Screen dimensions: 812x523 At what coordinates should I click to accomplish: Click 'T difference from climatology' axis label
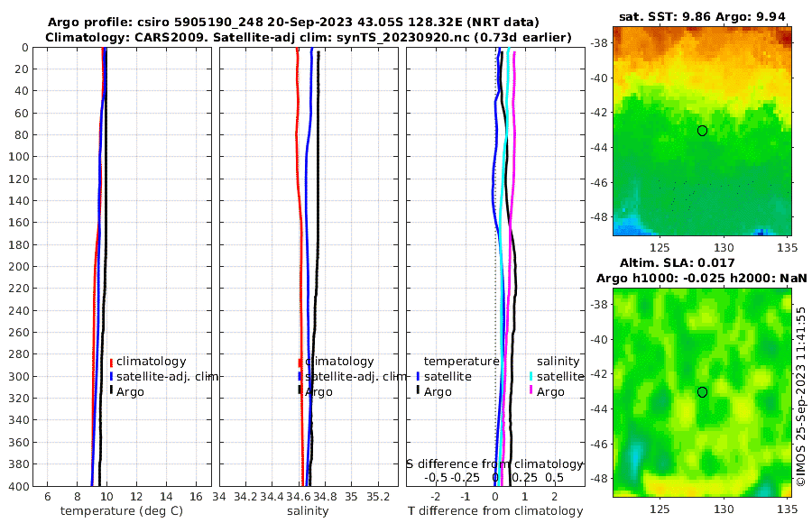point(495,511)
